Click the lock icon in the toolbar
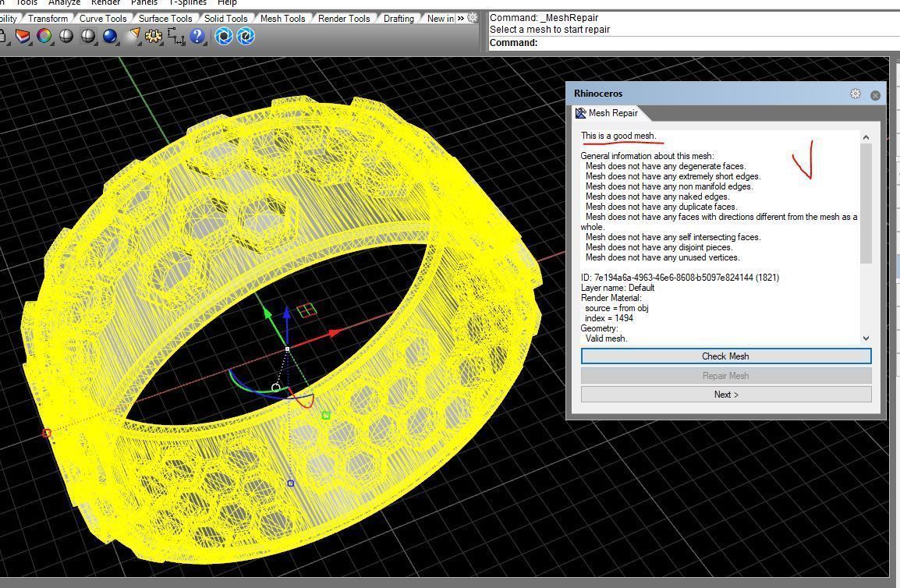 [2, 37]
